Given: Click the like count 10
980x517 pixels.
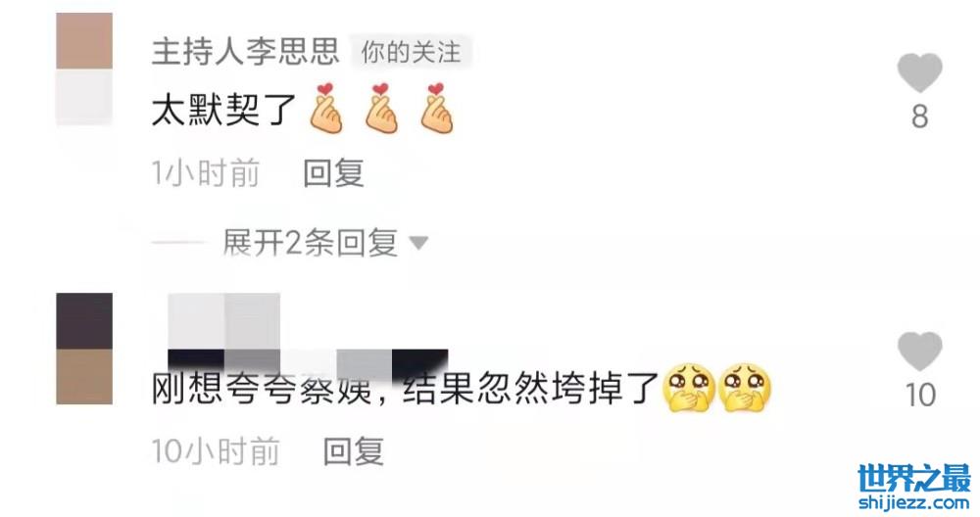Looking at the screenshot, I should click(920, 396).
